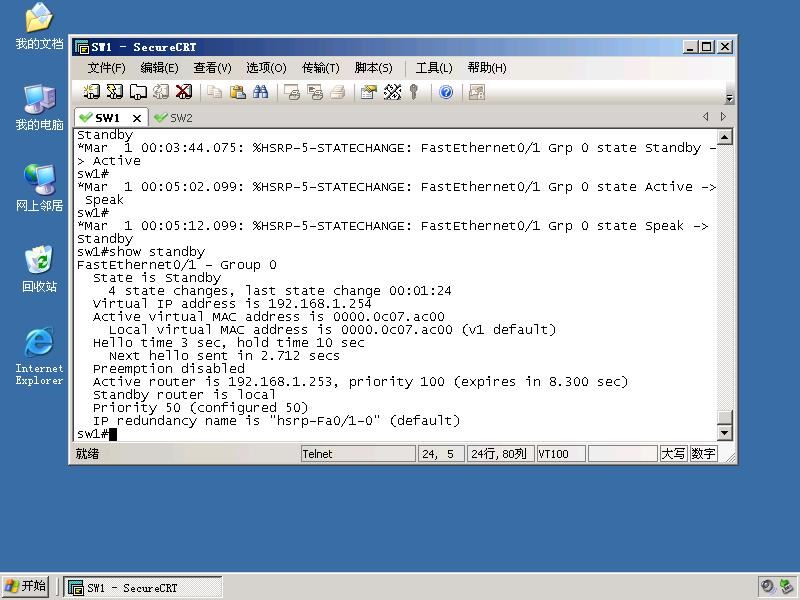Open the 回收站 desktop icon
Viewport: 800px width, 600px height.
[39, 269]
